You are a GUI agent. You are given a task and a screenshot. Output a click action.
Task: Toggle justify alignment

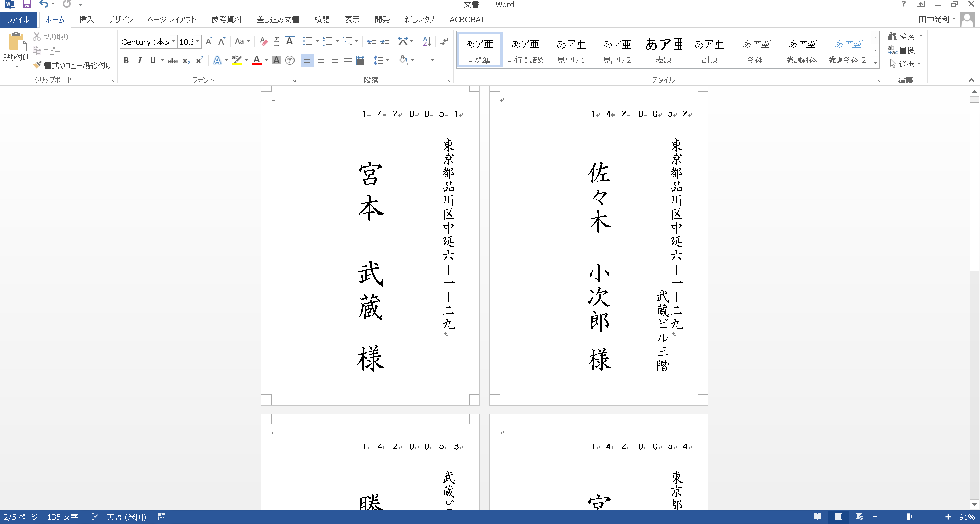348,60
